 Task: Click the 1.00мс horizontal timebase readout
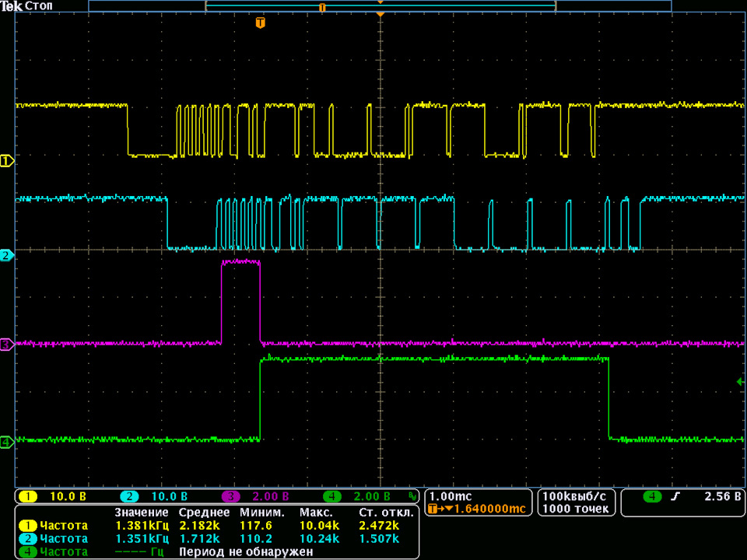[x=451, y=496]
